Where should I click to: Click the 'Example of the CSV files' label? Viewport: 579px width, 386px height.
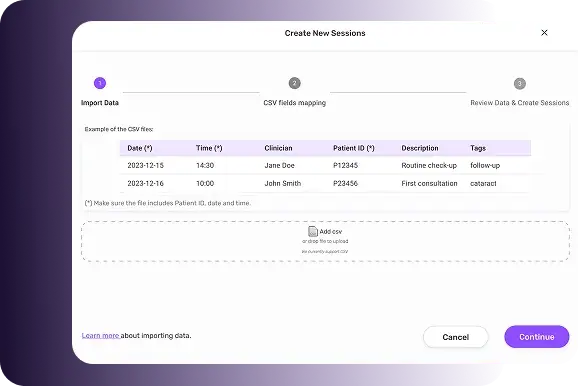[x=119, y=129]
